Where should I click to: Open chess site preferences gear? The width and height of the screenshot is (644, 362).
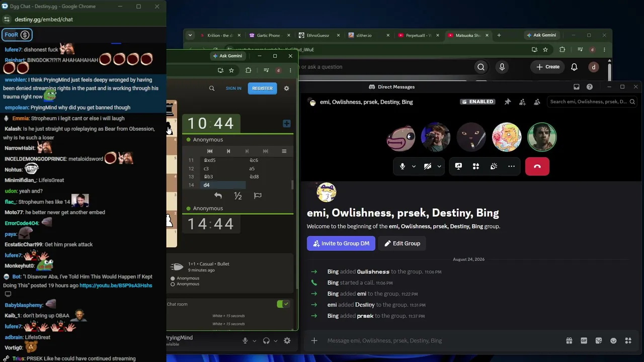click(286, 88)
